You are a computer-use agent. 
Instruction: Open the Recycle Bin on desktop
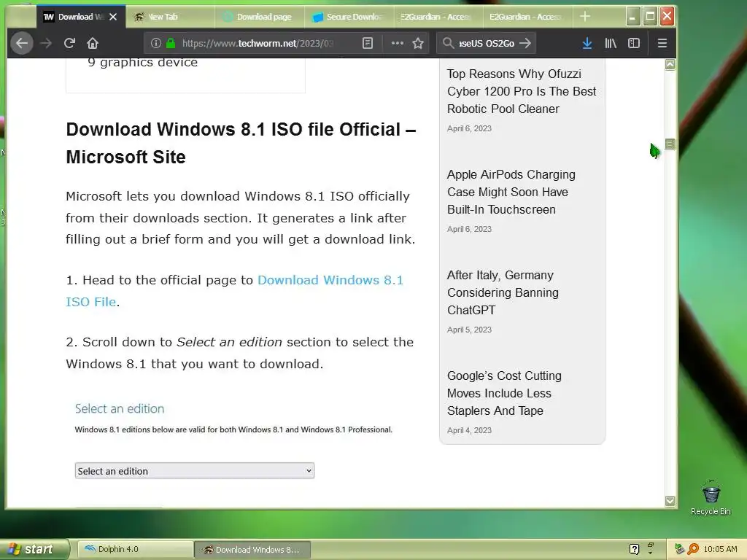point(711,499)
